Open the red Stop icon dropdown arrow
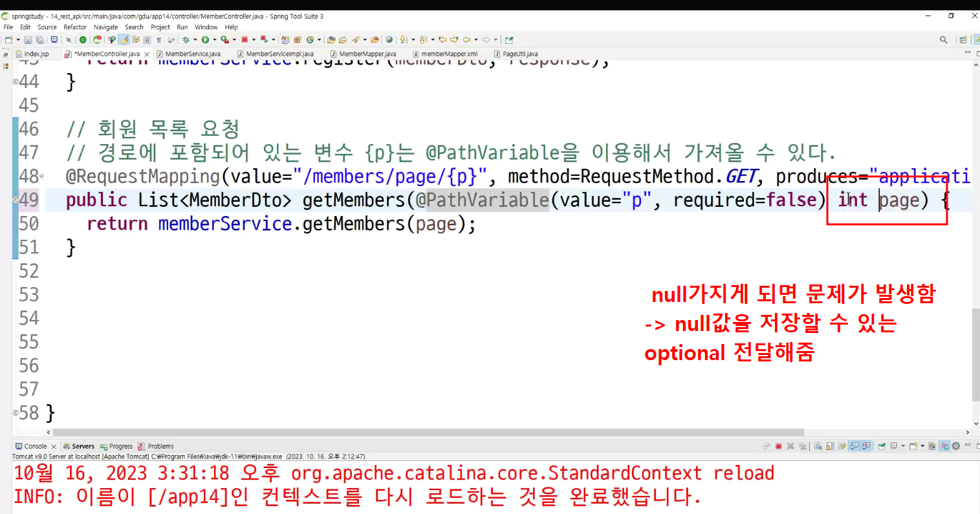The width and height of the screenshot is (980, 514). [x=254, y=40]
